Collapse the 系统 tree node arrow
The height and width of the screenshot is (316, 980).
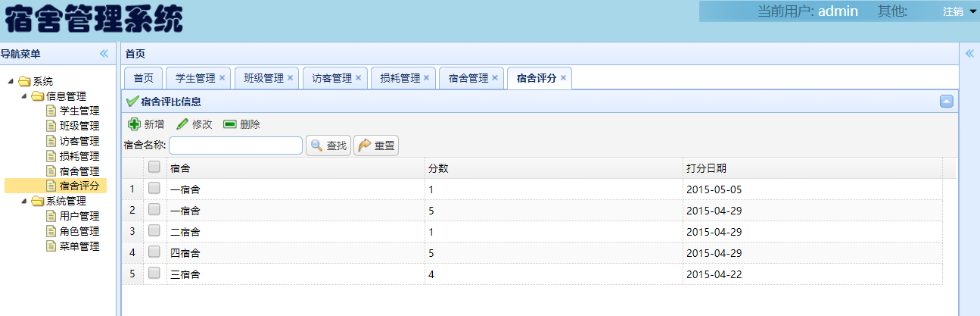(11, 81)
